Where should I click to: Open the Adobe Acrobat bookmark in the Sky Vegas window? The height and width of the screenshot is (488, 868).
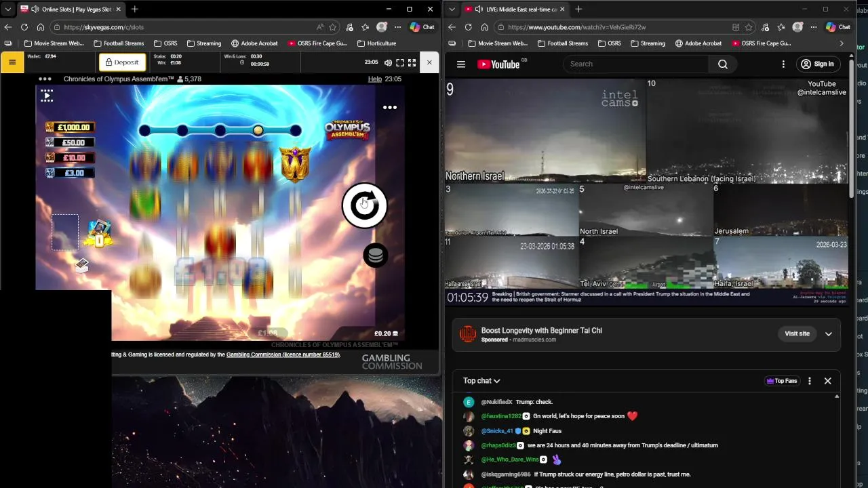(x=254, y=43)
